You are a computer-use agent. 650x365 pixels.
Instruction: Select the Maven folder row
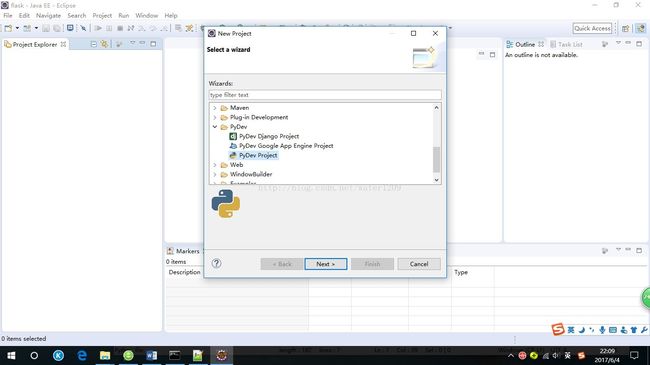tap(235, 108)
